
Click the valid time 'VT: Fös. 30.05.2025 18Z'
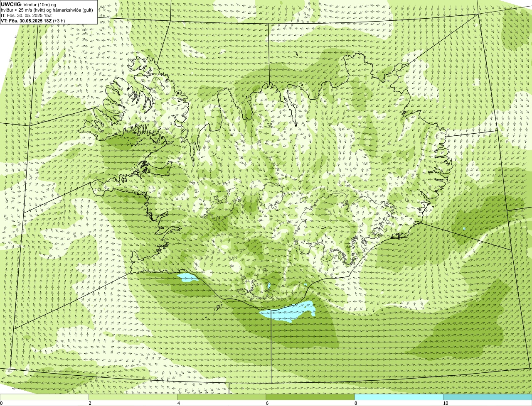point(27,21)
